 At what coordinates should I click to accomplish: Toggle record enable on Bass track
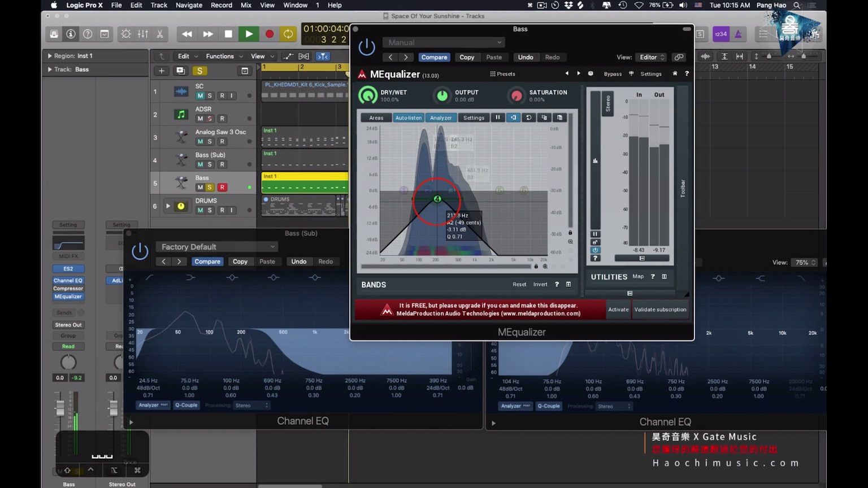(222, 187)
